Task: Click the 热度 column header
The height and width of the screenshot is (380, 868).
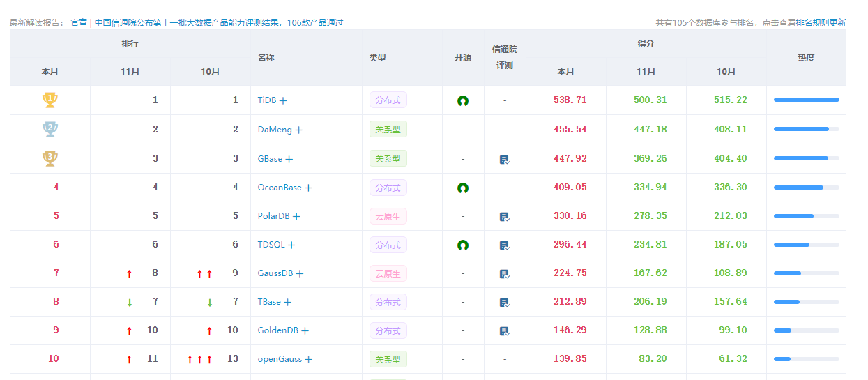Action: coord(807,58)
